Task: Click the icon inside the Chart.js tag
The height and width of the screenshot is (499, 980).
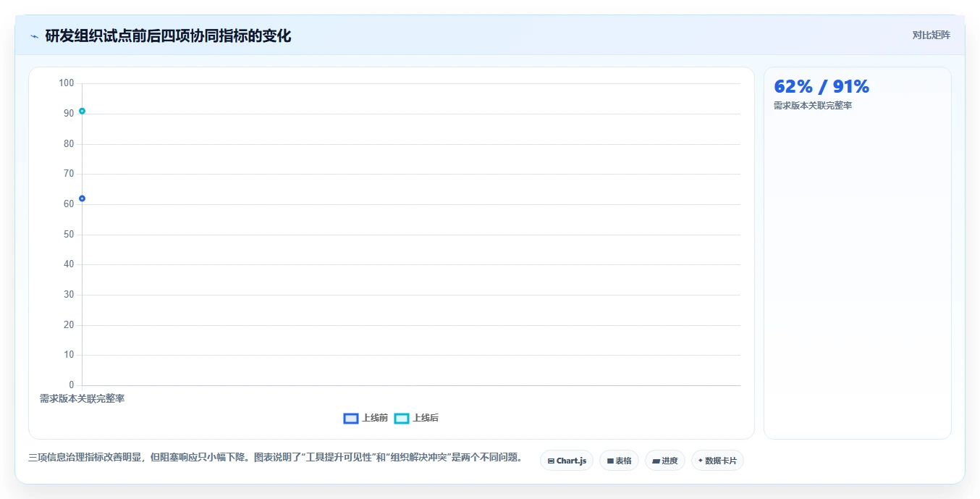Action: coord(551,461)
